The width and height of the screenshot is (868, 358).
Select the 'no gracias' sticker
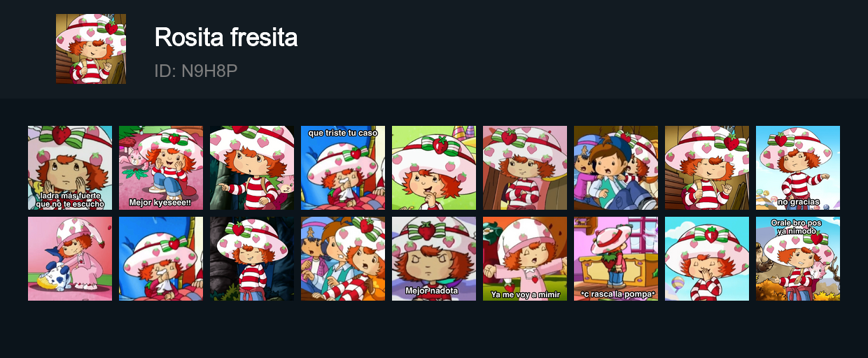[798, 168]
